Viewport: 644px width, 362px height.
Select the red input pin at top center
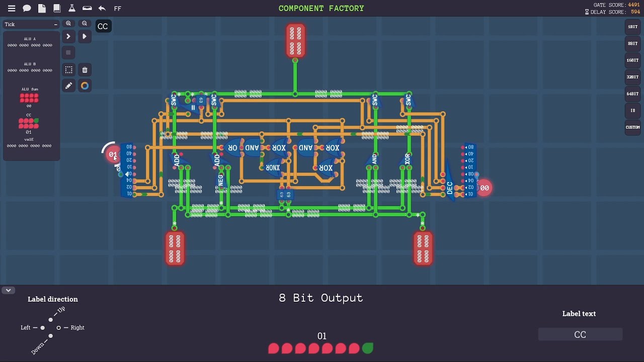[295, 41]
